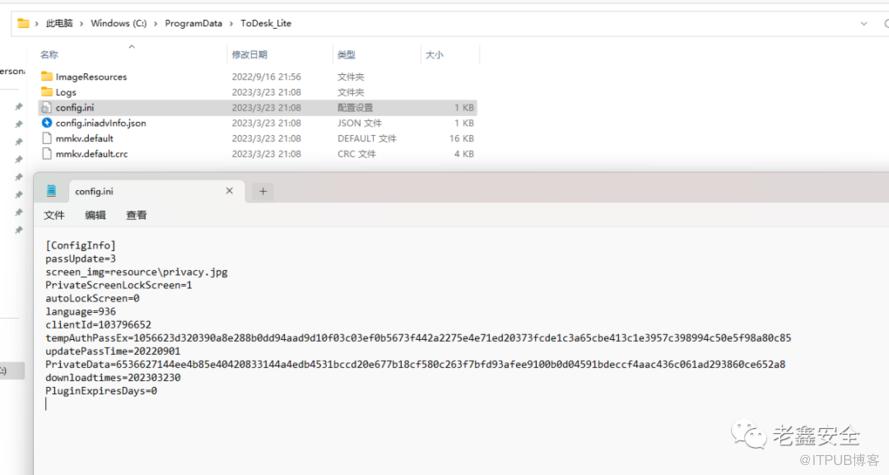Viewport: 889px width, 475px height.
Task: Expand chevron after Windows (C:) breadcrumb
Action: [155, 24]
